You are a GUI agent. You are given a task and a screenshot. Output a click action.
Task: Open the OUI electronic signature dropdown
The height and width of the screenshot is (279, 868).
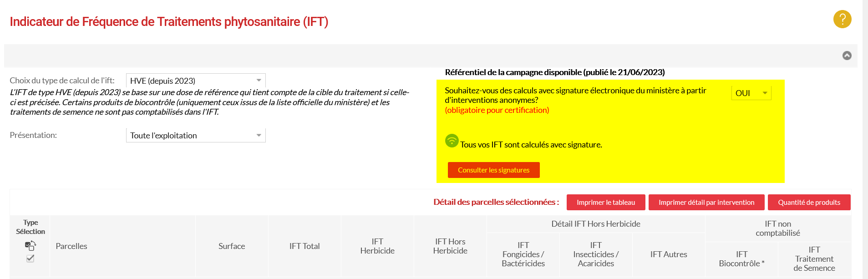[751, 93]
